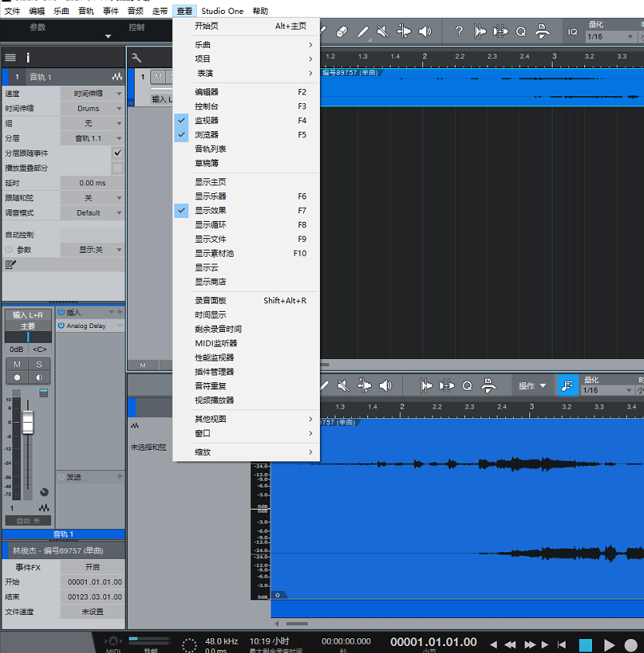Click the question mark help icon
The image size is (644, 653).
[459, 32]
